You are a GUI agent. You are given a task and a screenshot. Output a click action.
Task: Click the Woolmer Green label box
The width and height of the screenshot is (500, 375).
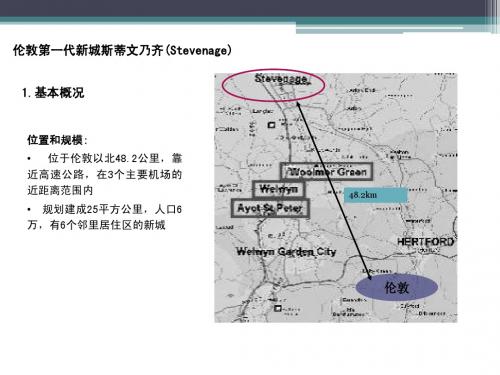tap(326, 172)
